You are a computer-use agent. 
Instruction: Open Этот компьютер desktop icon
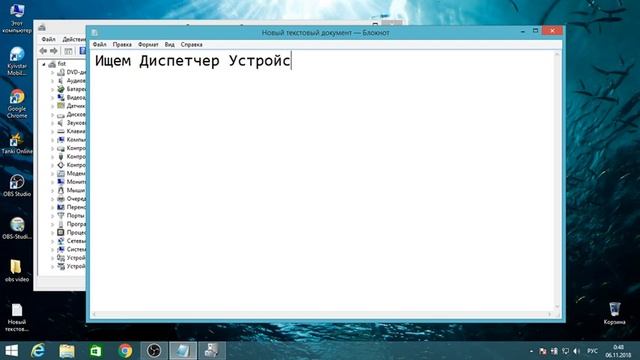[x=17, y=18]
